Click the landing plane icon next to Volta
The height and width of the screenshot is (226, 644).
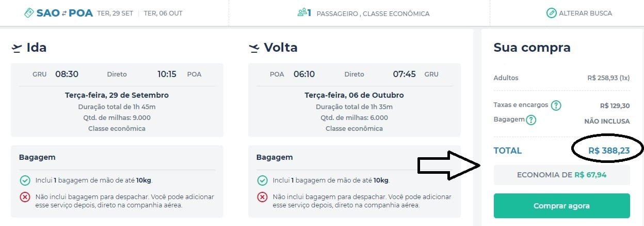pos(254,48)
